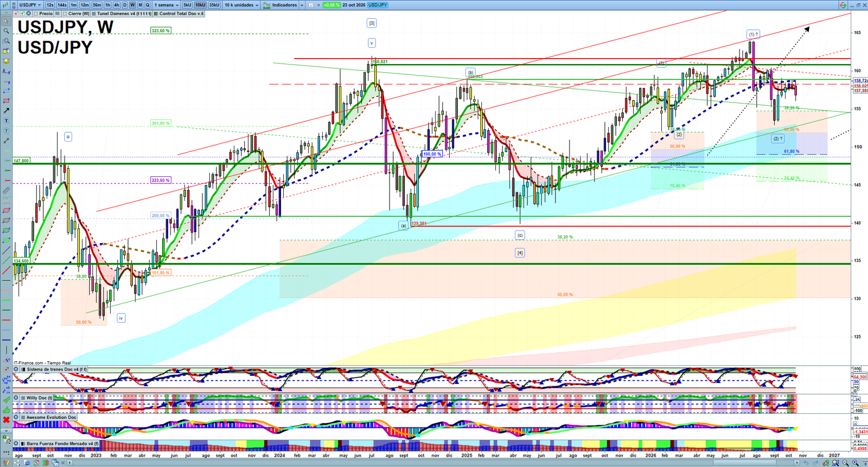Screen dimensions: 868x467
Task: Choose the text label 'T' tool
Action: pos(6,120)
